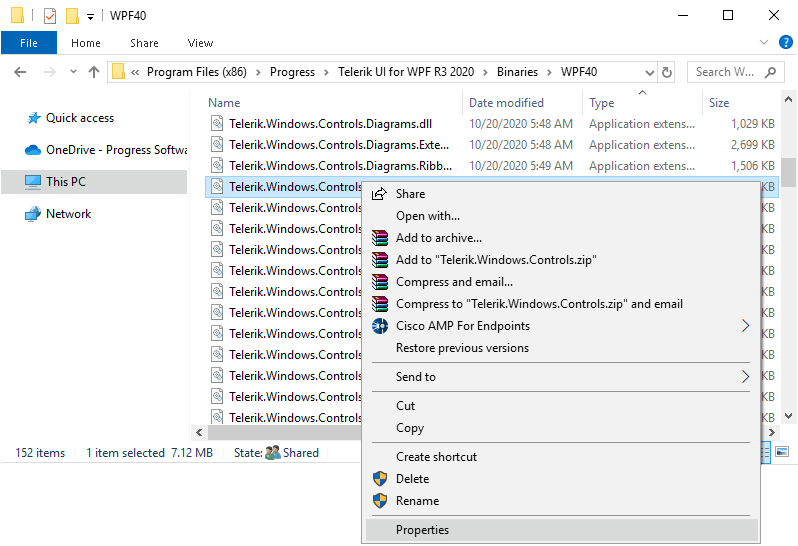
Task: Click WinRAR icon beside Compress and email
Action: click(380, 281)
